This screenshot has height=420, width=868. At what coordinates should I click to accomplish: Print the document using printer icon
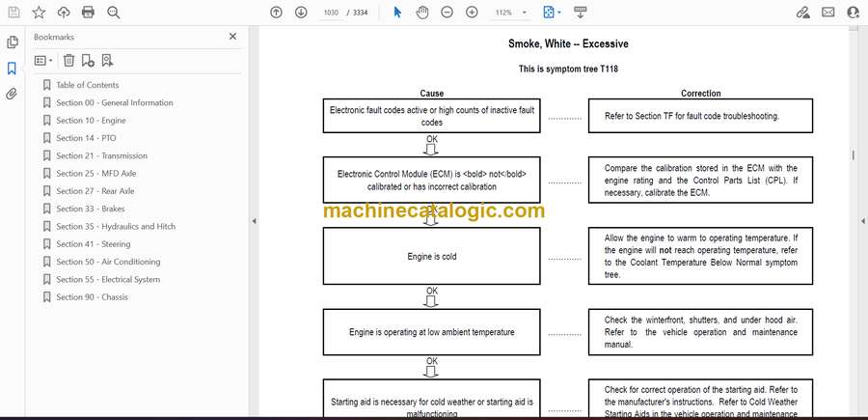pyautogui.click(x=88, y=13)
